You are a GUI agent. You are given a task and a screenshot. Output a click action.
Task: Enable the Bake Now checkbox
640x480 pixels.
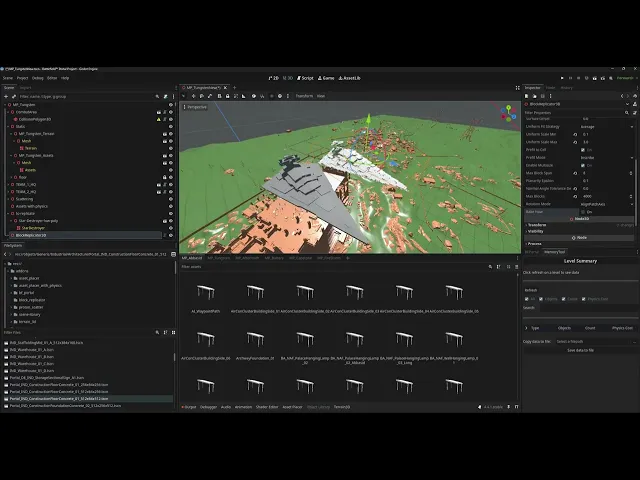tap(583, 212)
